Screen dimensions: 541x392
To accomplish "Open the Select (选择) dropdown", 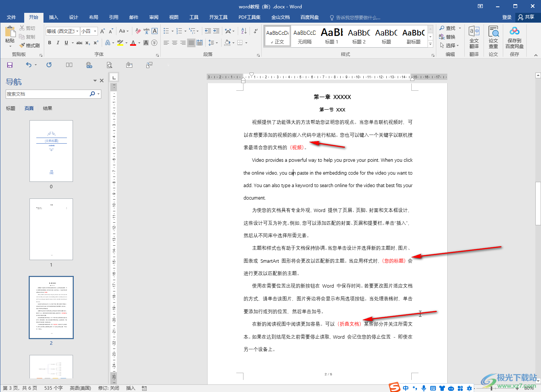I will [450, 45].
